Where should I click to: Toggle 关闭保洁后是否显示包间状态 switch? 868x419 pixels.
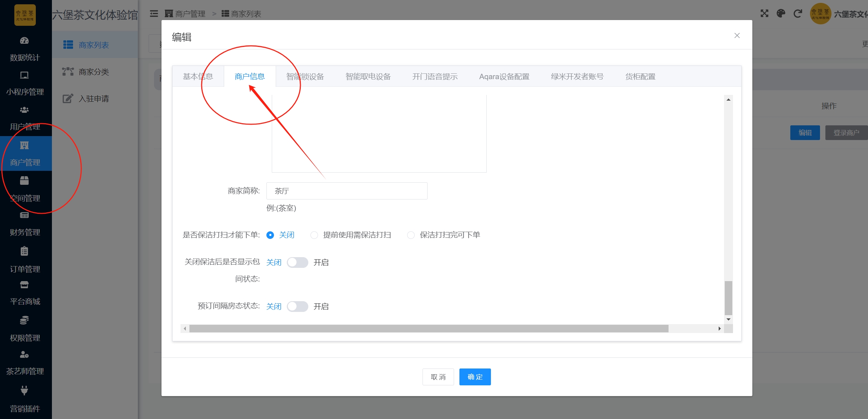(297, 263)
